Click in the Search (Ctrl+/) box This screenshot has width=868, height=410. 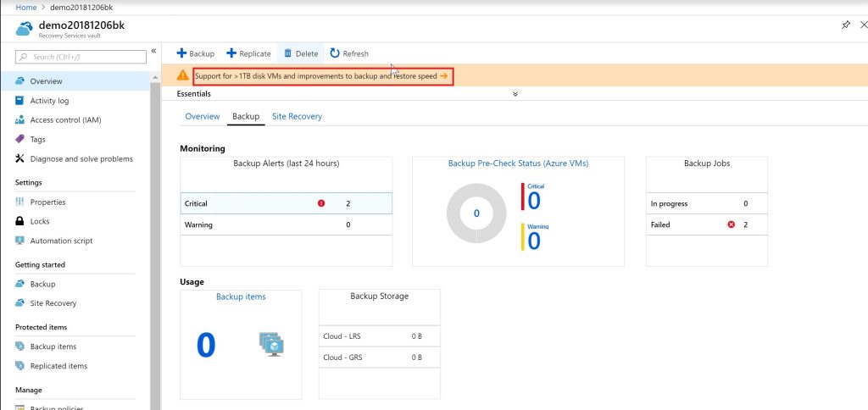click(x=81, y=57)
